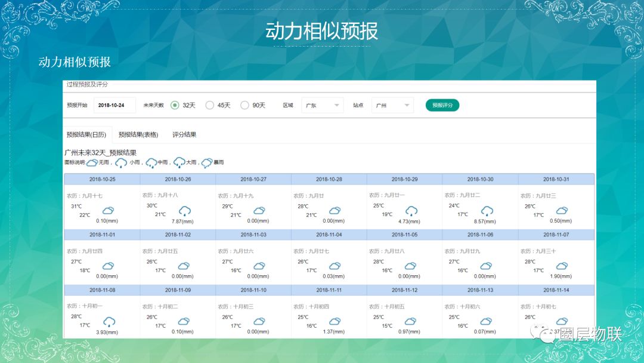Click the cloud icon for 2018-11-02
644x363 pixels.
[184, 266]
